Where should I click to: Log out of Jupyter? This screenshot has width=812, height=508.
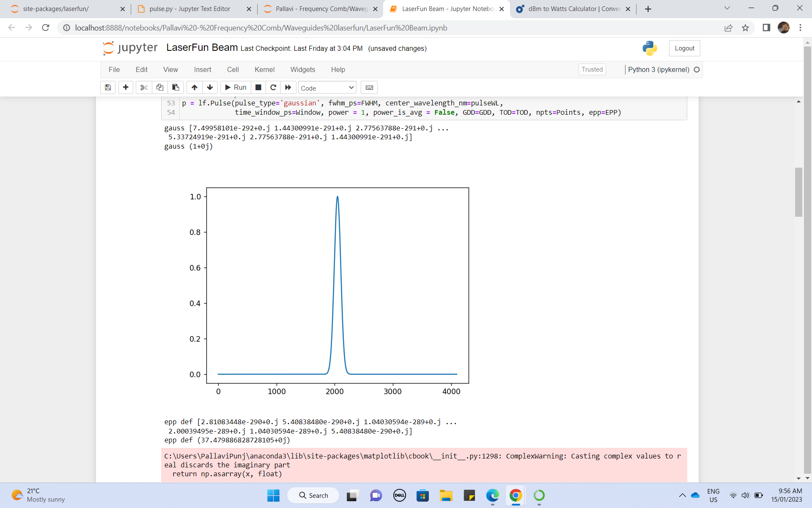pos(684,48)
